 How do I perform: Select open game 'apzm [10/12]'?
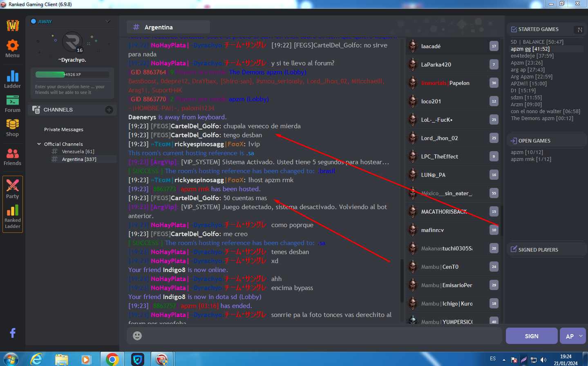pos(527,152)
